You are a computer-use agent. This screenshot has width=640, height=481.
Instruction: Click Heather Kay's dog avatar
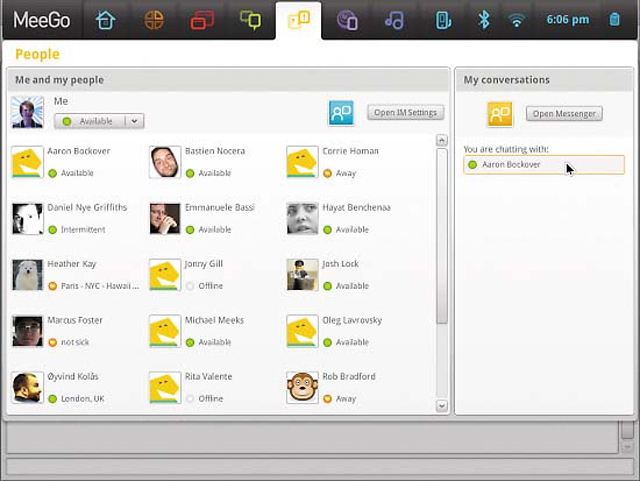[27, 275]
